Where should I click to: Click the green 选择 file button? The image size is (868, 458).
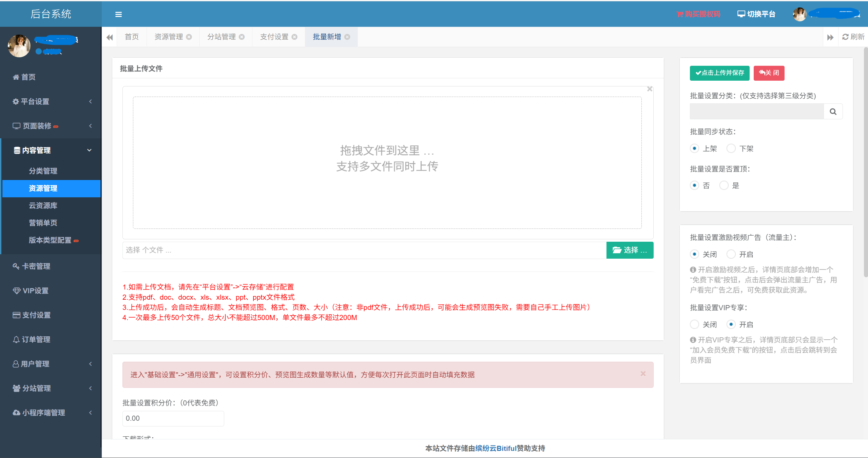point(630,250)
